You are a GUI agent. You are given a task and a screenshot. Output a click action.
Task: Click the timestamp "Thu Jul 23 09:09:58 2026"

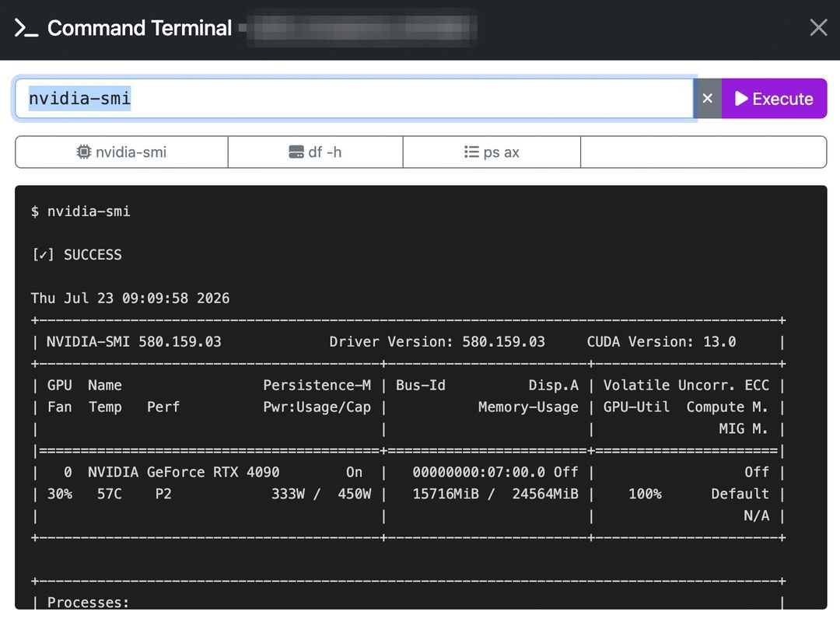coord(130,299)
